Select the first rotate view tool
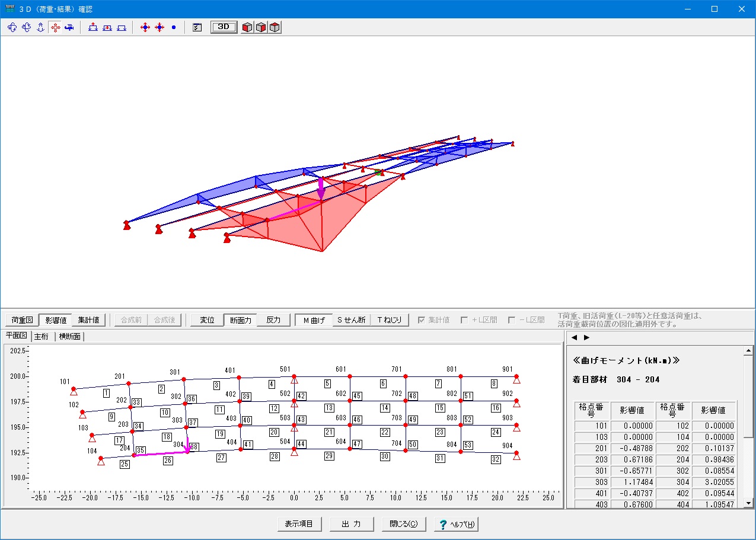 click(12, 27)
